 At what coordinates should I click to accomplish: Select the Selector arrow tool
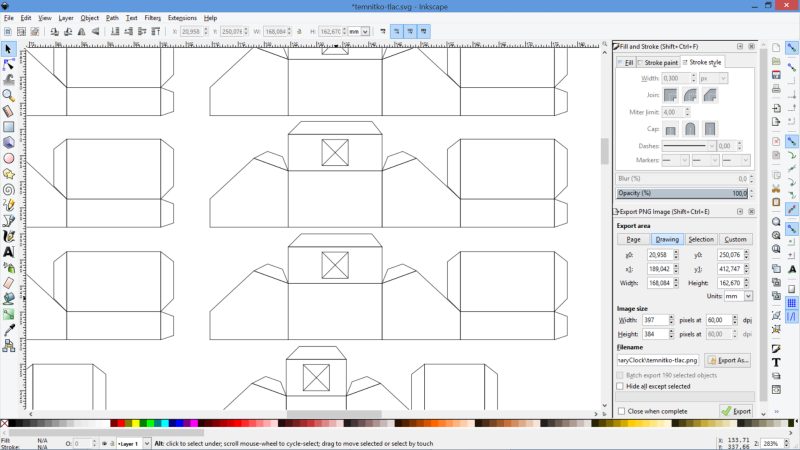8,49
